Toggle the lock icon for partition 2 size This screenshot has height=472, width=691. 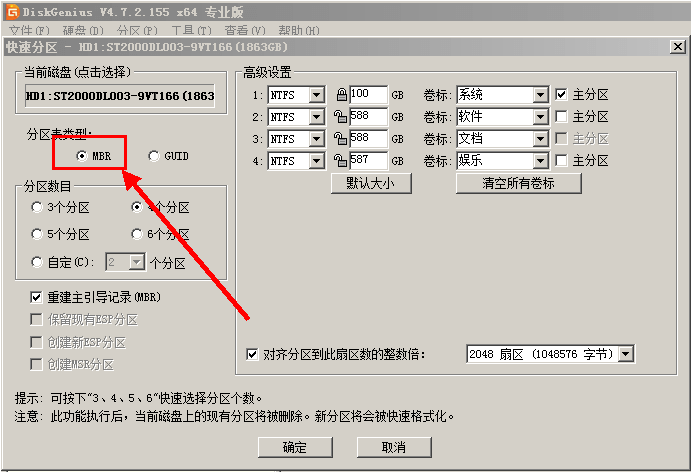(341, 117)
